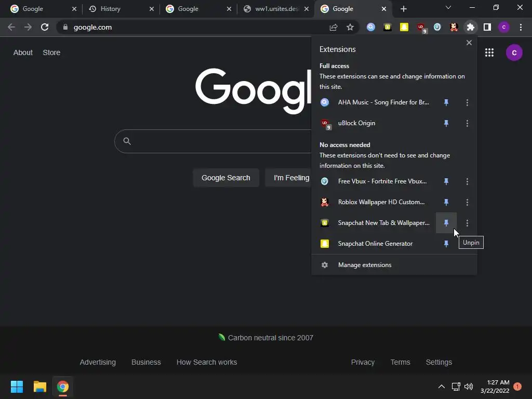Unpin Snapchat New Tab & Wallpaper extension
Image resolution: width=532 pixels, height=399 pixels.
pyautogui.click(x=446, y=223)
